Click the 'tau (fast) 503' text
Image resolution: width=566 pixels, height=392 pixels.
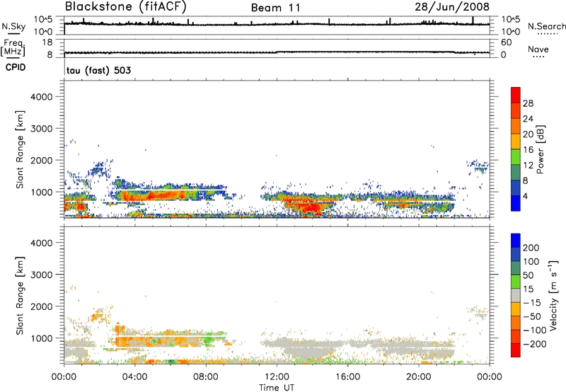click(x=98, y=70)
